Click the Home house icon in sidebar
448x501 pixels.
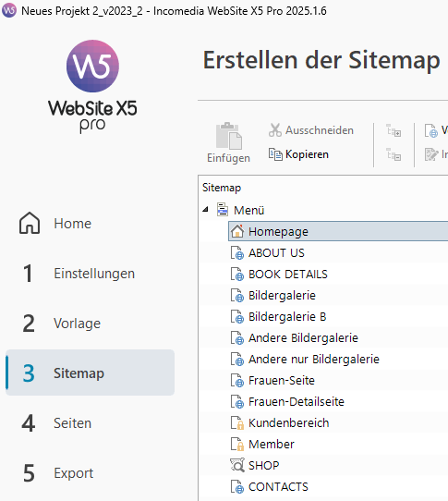point(30,223)
